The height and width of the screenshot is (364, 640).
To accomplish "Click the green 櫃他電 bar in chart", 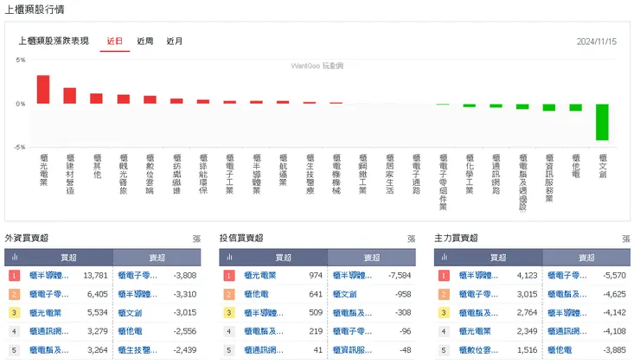I will tap(575, 107).
